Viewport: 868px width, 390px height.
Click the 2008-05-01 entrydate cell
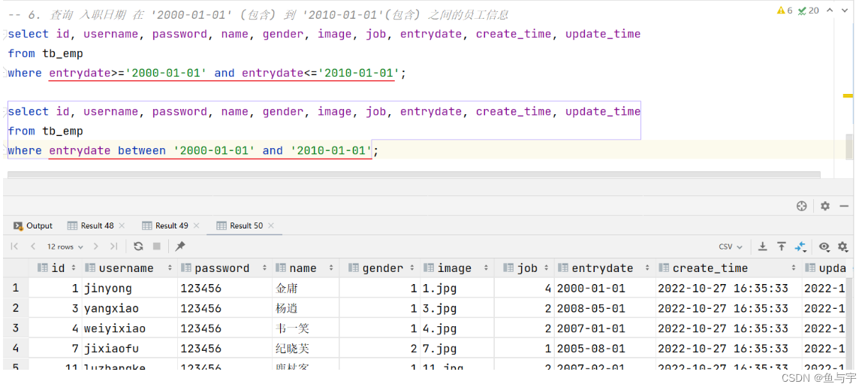pyautogui.click(x=605, y=308)
